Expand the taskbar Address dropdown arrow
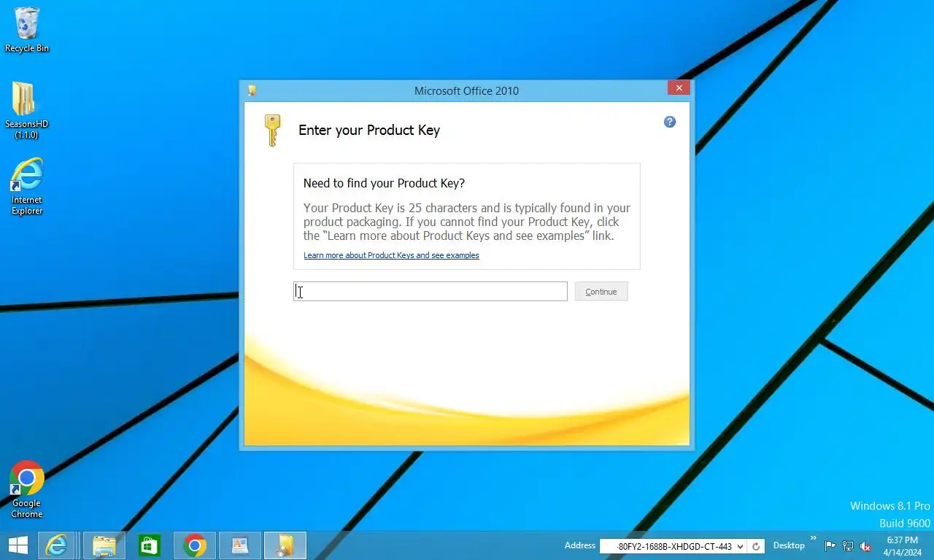The image size is (934, 560). (741, 546)
